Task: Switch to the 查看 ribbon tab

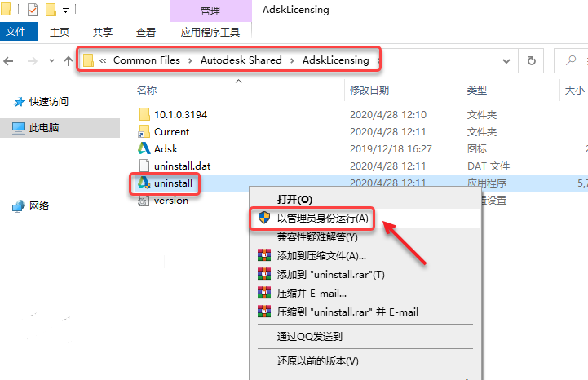Action: click(145, 33)
